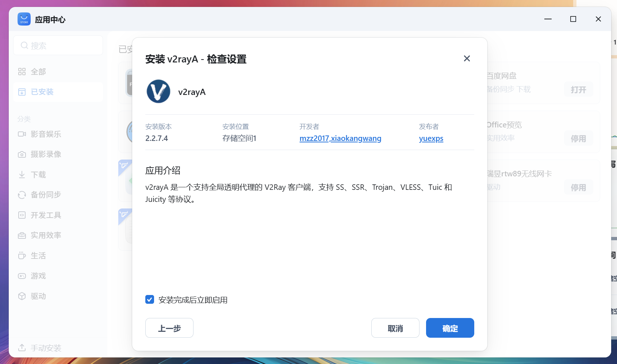The width and height of the screenshot is (617, 364).
Task: Confirm installation with the 确定 button
Action: coord(450,328)
